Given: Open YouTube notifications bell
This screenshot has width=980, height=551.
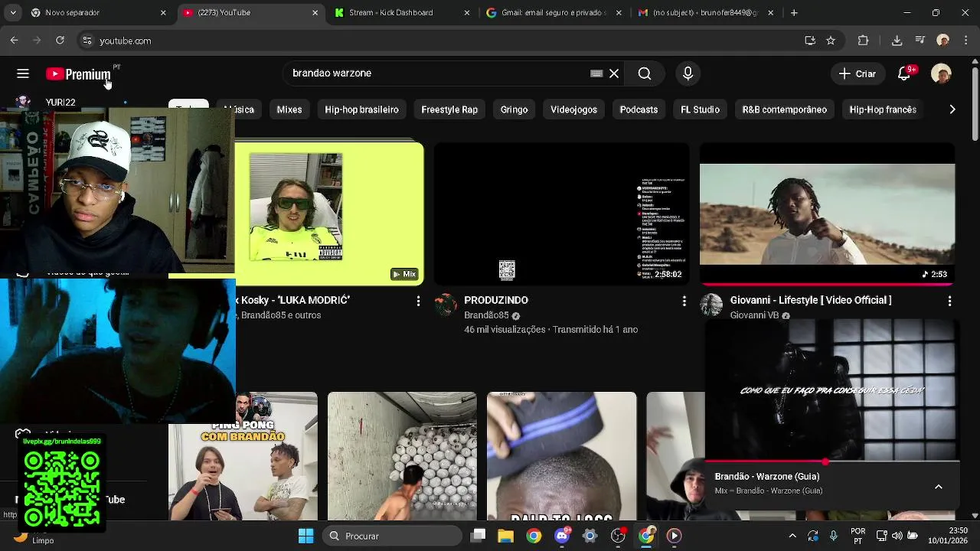Looking at the screenshot, I should click(904, 73).
